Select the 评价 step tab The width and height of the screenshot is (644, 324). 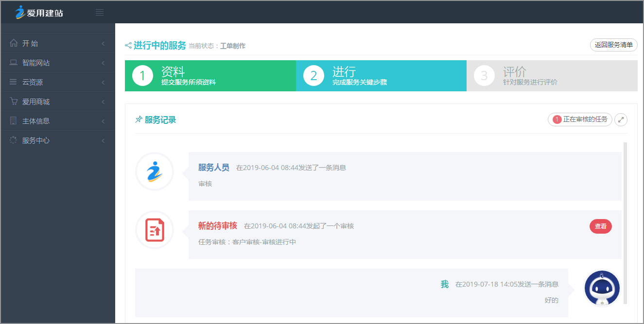[552, 76]
